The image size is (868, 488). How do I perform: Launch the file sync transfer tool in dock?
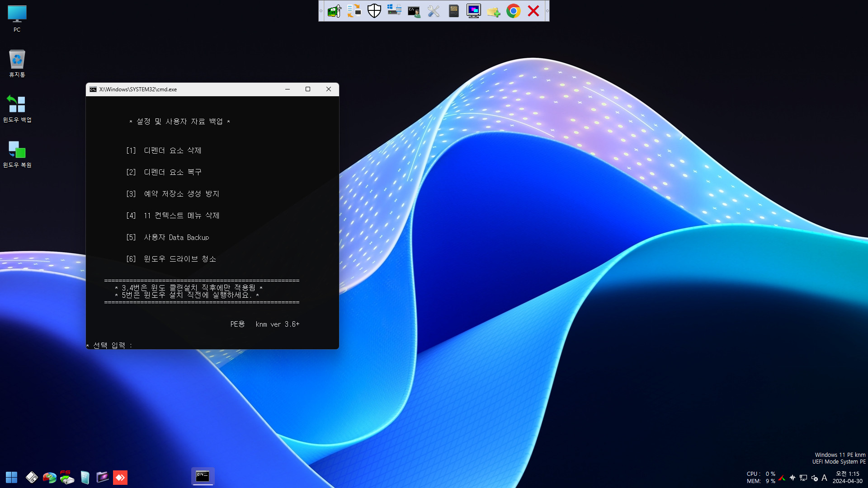[x=354, y=11]
